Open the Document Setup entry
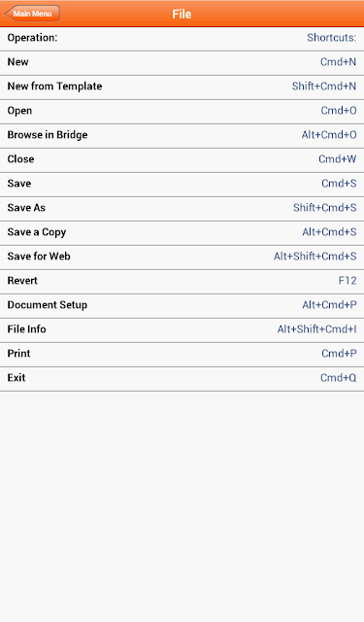The height and width of the screenshot is (622, 364). 182,305
